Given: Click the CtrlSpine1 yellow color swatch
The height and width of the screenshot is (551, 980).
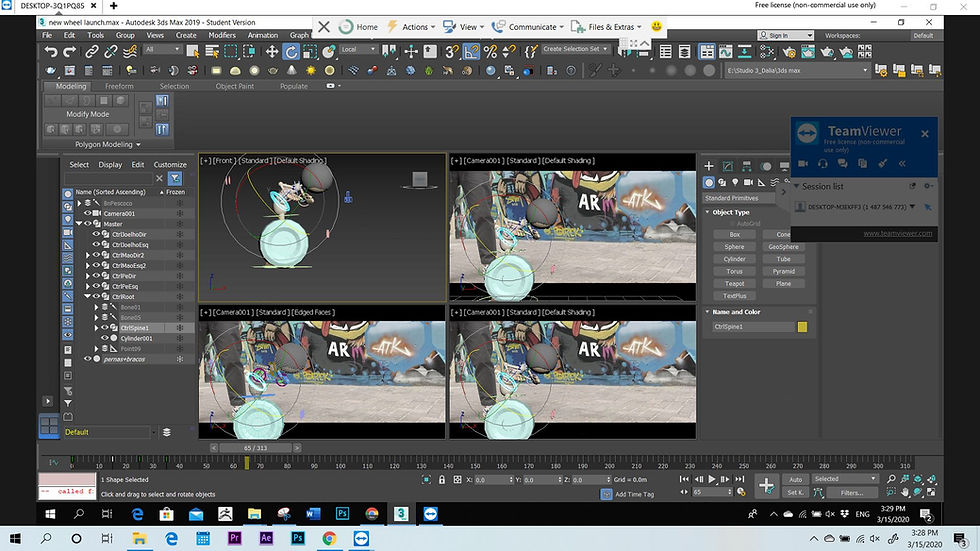Looking at the screenshot, I should [x=802, y=327].
